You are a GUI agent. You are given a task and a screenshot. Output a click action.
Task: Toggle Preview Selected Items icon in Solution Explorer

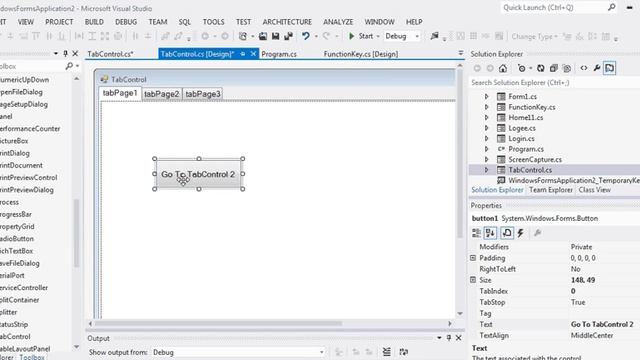pos(609,68)
